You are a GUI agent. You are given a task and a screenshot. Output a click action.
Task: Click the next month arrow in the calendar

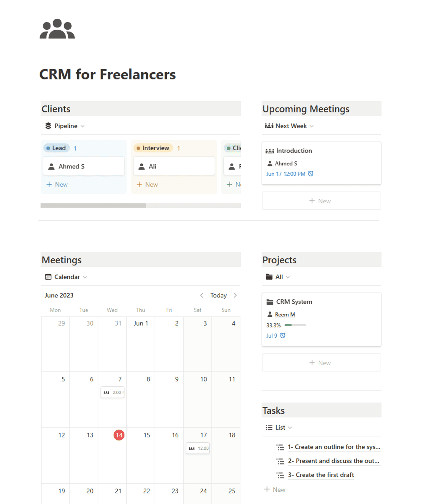235,295
